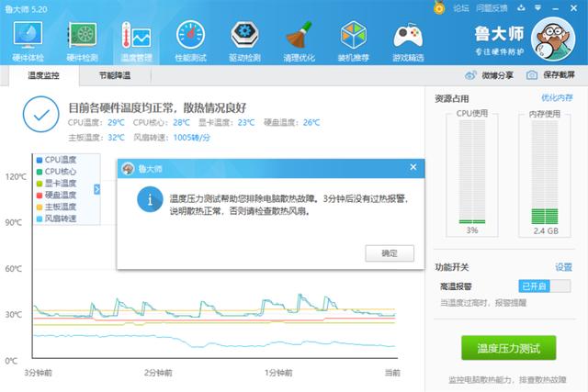Click the 1分钟前 marker on chart axis
588x392 pixels.
(x=278, y=373)
